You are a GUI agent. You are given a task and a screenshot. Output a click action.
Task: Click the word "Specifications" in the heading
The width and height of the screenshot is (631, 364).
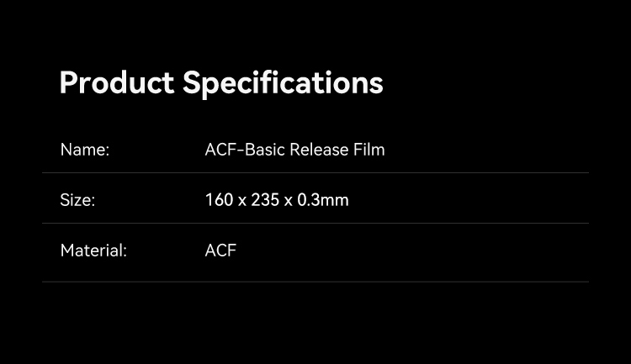(283, 83)
